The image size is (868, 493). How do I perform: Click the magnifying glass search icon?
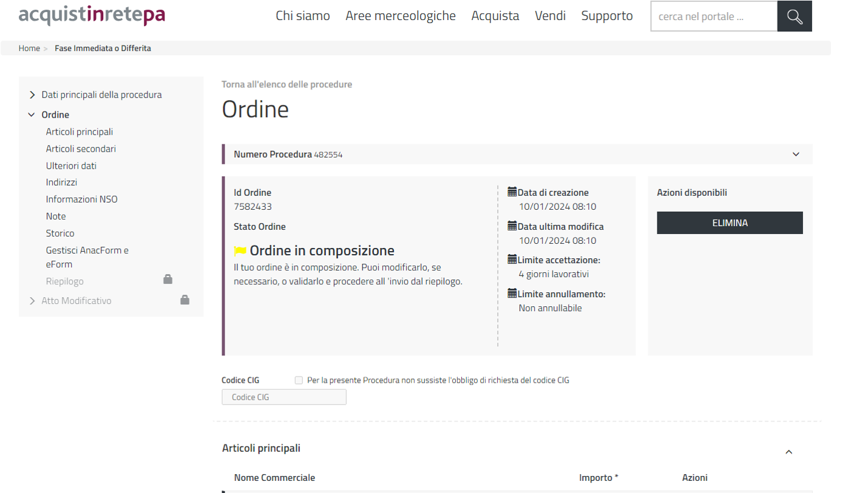coord(794,16)
